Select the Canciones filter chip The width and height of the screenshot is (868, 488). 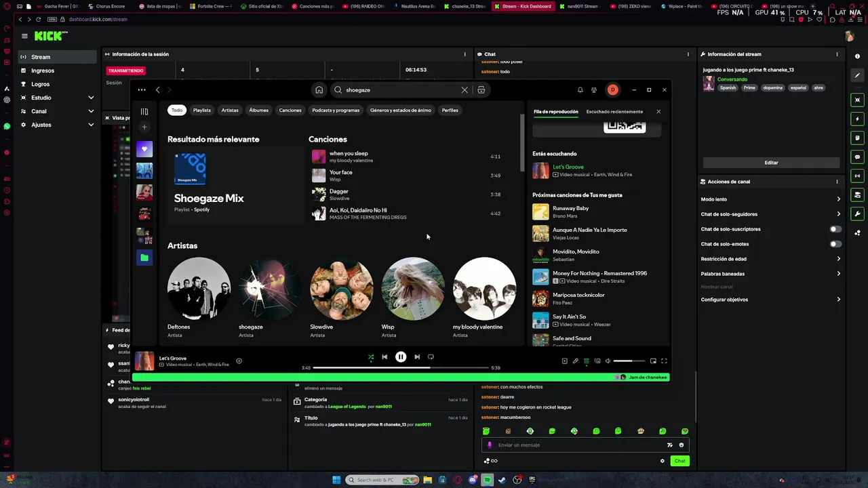290,110
